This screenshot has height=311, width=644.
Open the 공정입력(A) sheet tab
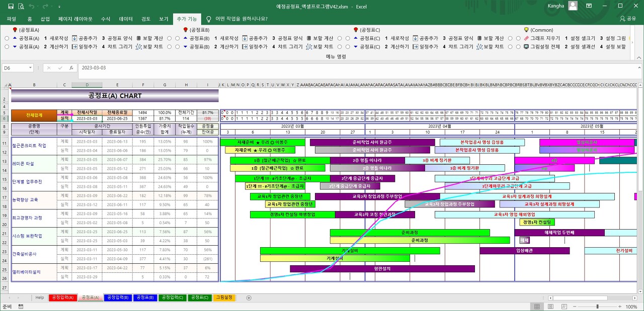point(63,298)
